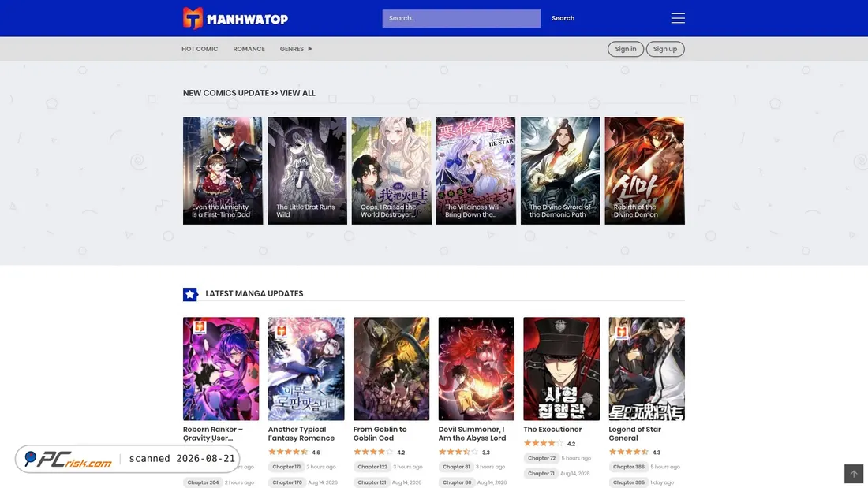Open Chapter 170 of Another Typical Fantasy Romance
Image resolution: width=868 pixels, height=488 pixels.
(286, 482)
